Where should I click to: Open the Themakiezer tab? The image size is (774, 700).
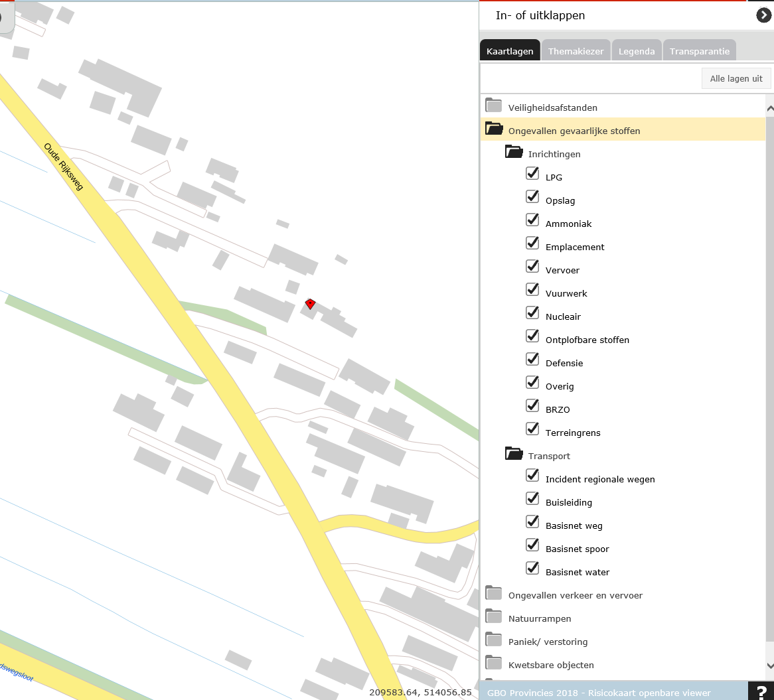[x=576, y=51]
